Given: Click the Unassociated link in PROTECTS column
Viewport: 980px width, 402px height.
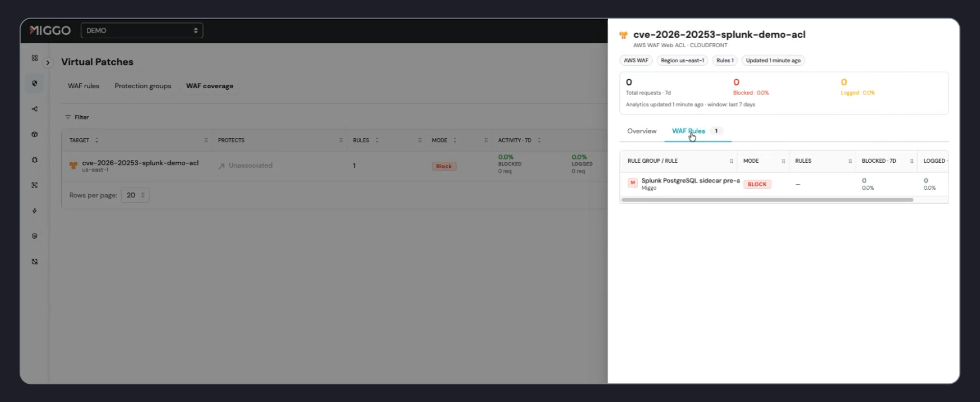Looking at the screenshot, I should coord(245,166).
